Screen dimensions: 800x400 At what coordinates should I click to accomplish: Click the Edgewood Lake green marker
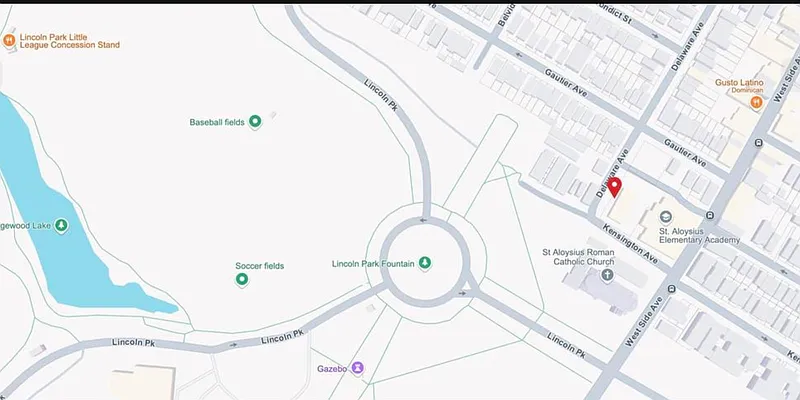pos(62,225)
